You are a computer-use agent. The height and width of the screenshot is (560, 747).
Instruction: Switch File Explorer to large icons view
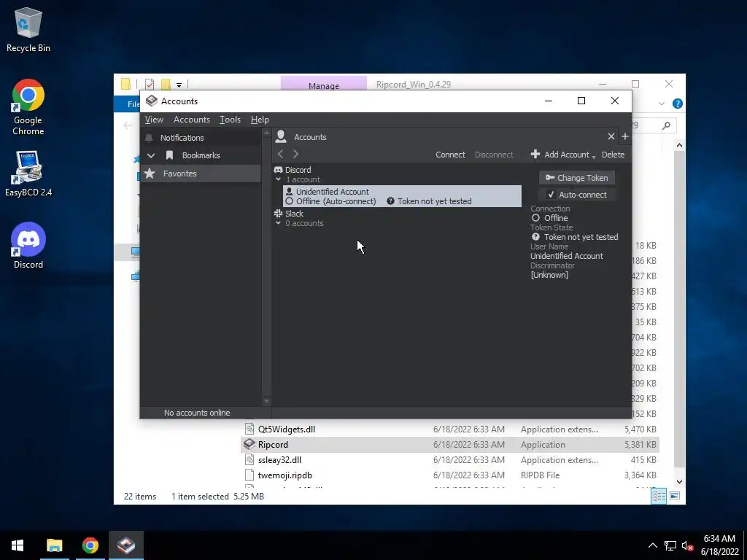click(x=675, y=496)
